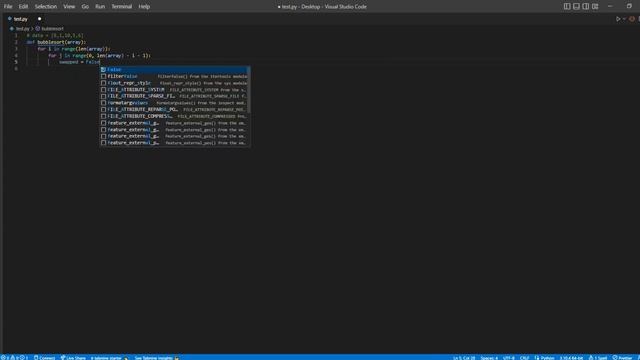This screenshot has width=640, height=360.
Task: Choose FILE_ATTRIBUTE_SYSTEM suggestion
Action: [174, 89]
